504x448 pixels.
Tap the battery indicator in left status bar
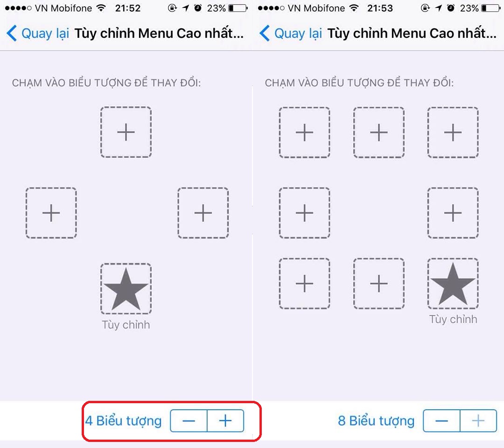[238, 8]
